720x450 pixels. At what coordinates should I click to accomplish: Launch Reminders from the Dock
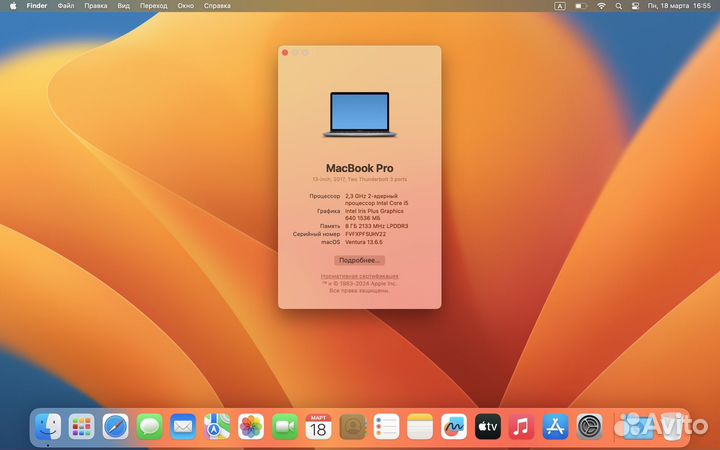point(386,427)
